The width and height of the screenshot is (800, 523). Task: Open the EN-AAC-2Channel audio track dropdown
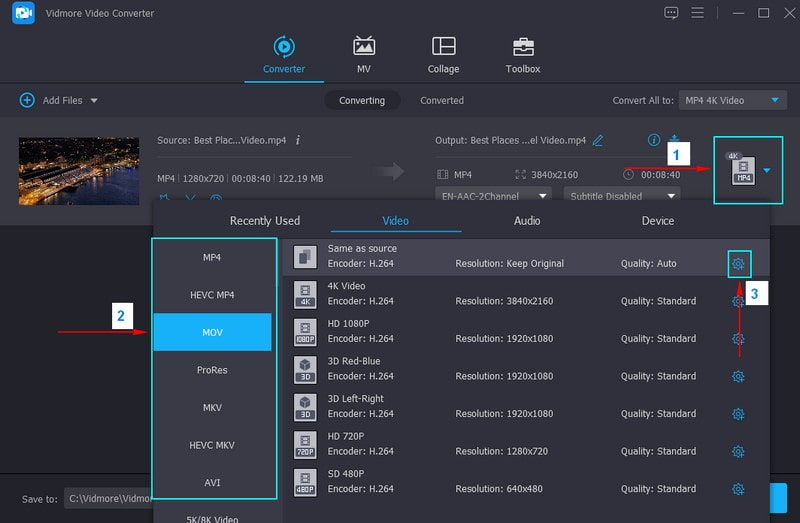[x=494, y=196]
